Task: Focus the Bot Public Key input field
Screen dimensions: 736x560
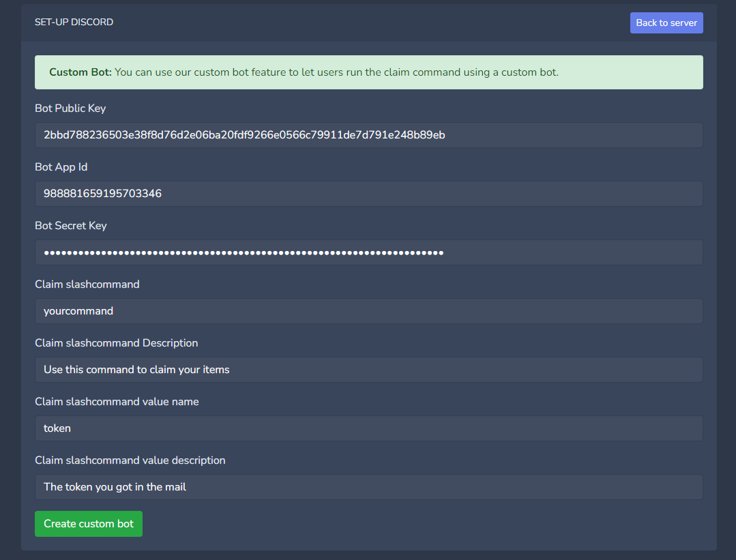Action: (x=368, y=135)
